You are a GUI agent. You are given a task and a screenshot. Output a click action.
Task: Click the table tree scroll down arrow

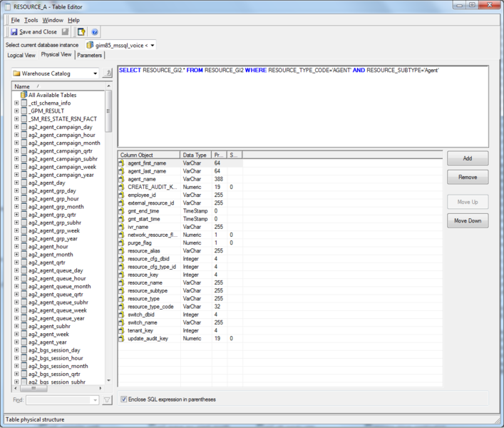click(x=108, y=380)
